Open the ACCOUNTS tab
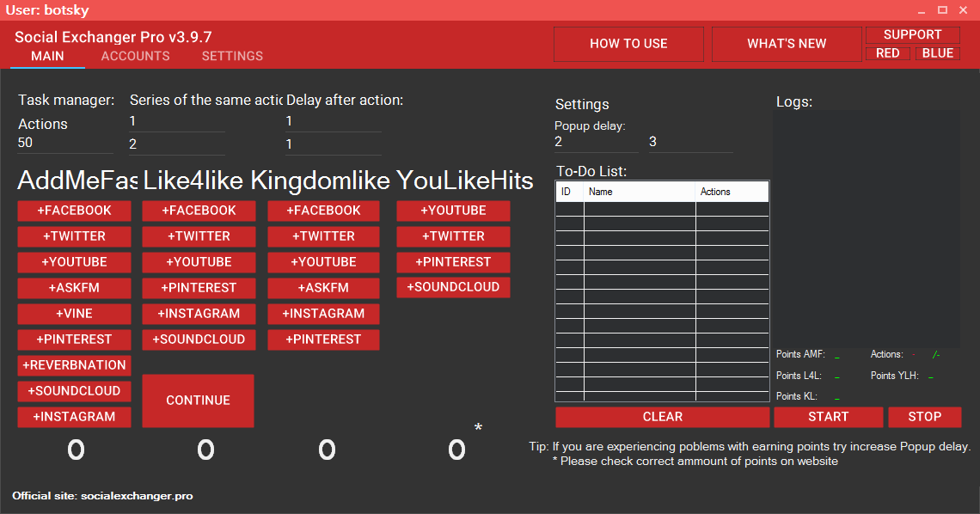This screenshot has width=980, height=514. pyautogui.click(x=136, y=56)
